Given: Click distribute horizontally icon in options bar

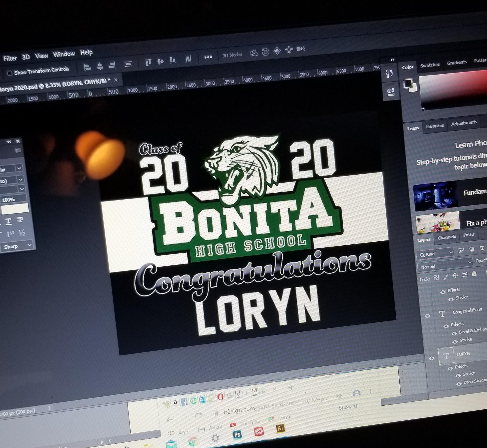Looking at the screenshot, I should click(x=188, y=59).
